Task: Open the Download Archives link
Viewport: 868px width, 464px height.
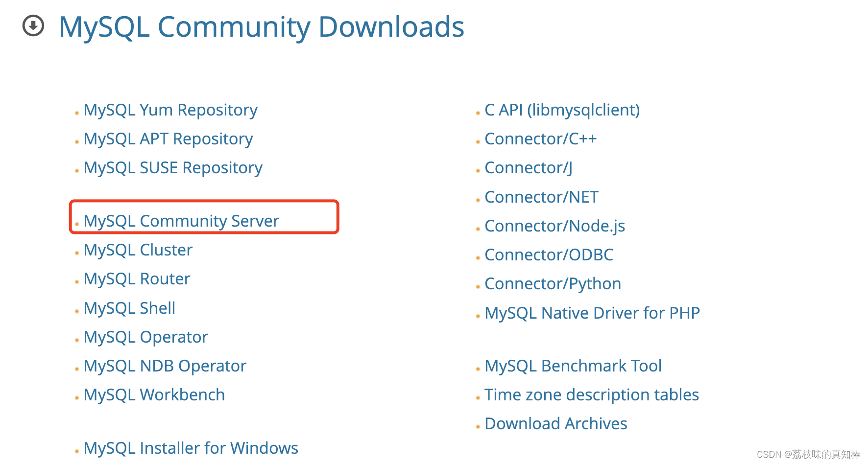Action: pos(556,424)
